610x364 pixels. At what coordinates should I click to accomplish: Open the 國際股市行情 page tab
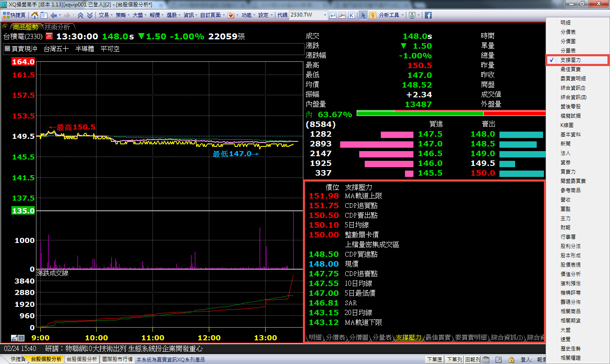coord(117,359)
